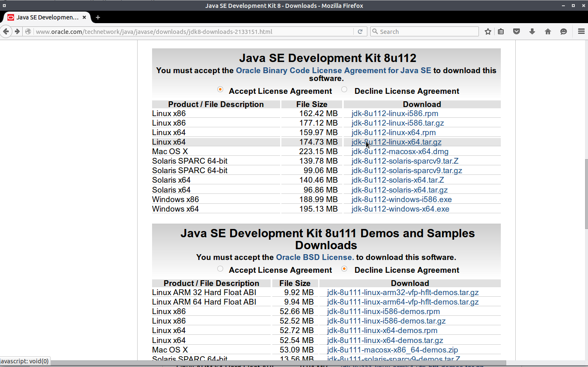The image size is (588, 367).
Task: Save page to Pocket icon
Action: (517, 31)
